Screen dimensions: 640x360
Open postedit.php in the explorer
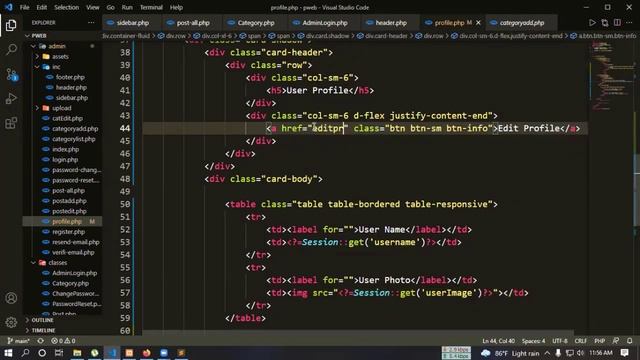tap(69, 211)
